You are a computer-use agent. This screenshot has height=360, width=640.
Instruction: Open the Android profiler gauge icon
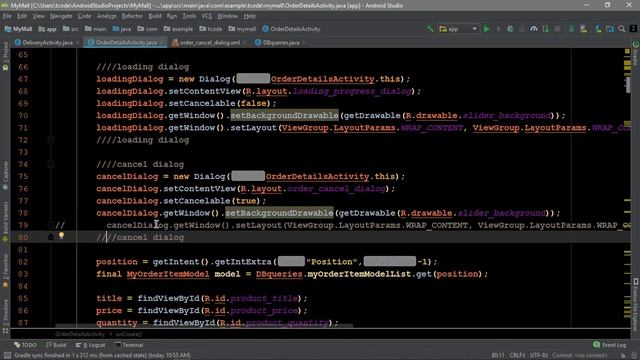pyautogui.click(x=534, y=29)
